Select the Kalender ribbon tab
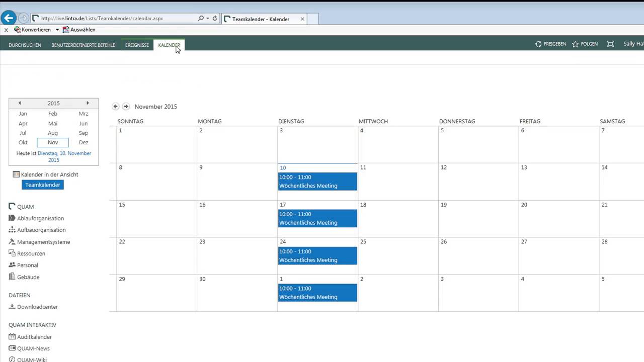This screenshot has height=362, width=644. coord(169,45)
